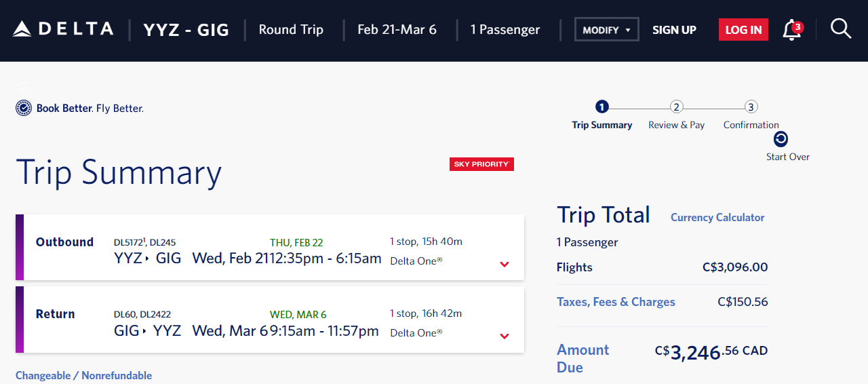Select step 2 Review & Pay circle
Viewport: 868px width, 384px height.
(676, 107)
